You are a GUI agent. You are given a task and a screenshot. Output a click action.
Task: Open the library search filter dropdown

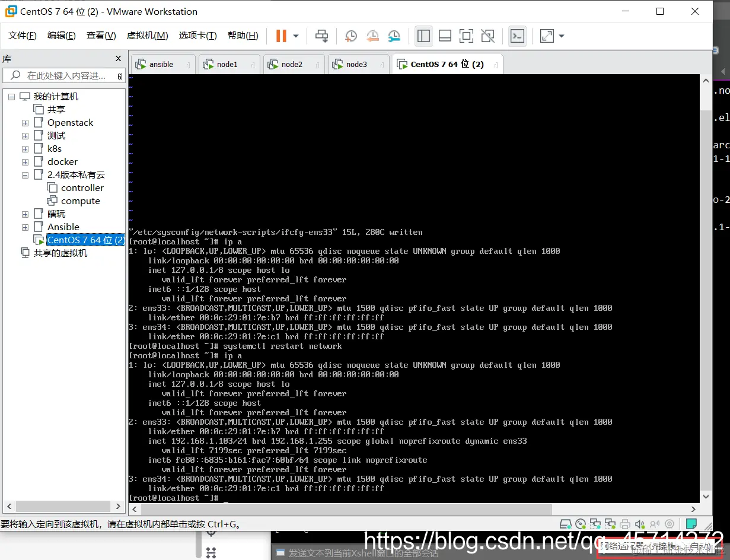pos(119,76)
